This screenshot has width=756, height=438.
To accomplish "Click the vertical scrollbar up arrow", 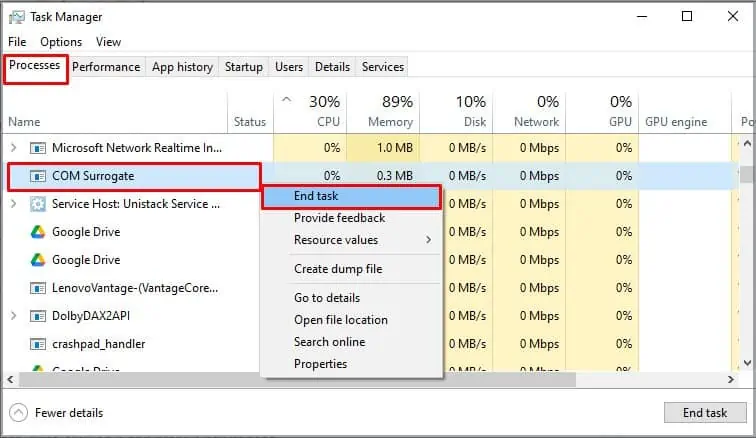I will (747, 143).
